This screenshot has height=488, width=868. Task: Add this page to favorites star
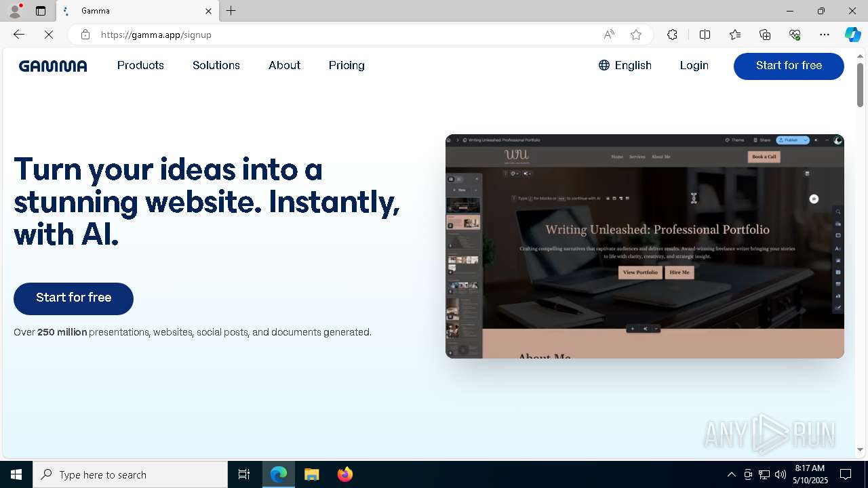(636, 35)
